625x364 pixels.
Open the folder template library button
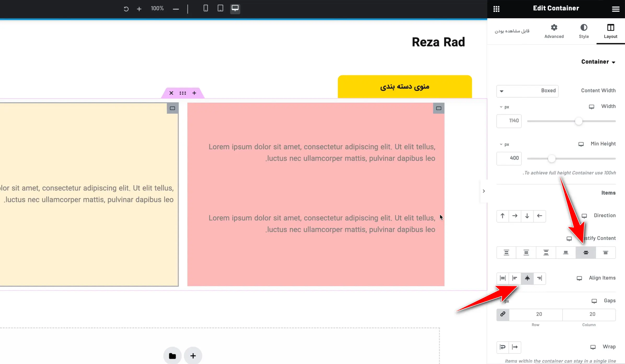click(x=172, y=356)
